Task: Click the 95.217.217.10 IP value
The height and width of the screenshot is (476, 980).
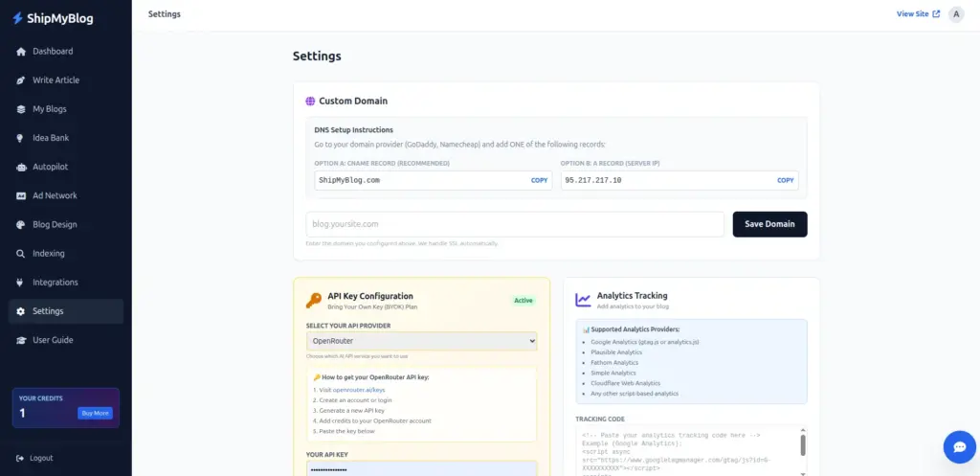Action: click(x=593, y=180)
